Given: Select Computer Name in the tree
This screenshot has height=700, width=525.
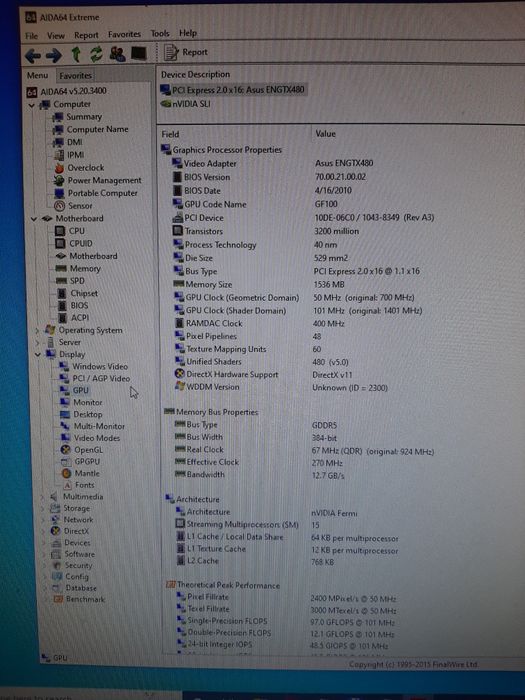Looking at the screenshot, I should click(91, 129).
